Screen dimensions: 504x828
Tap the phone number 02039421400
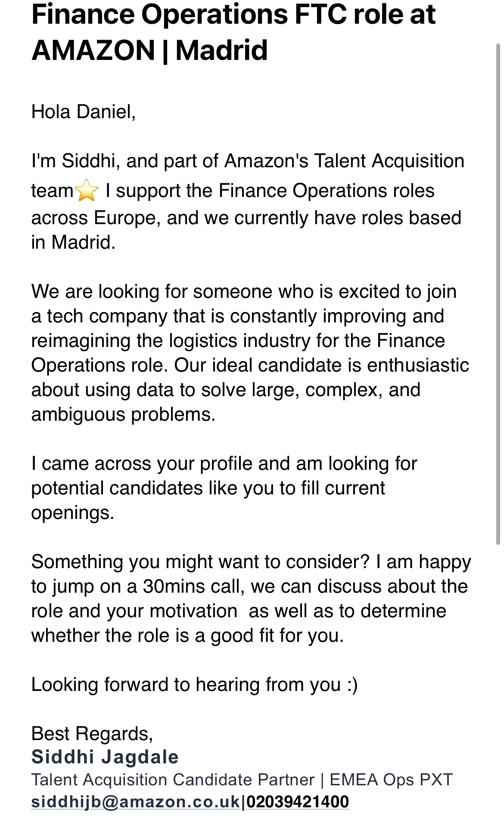pyautogui.click(x=297, y=802)
